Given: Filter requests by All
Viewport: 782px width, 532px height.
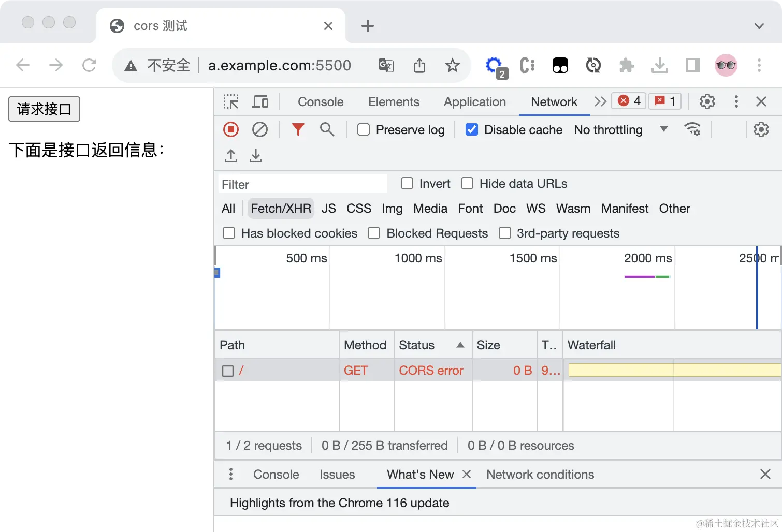Looking at the screenshot, I should pos(228,208).
